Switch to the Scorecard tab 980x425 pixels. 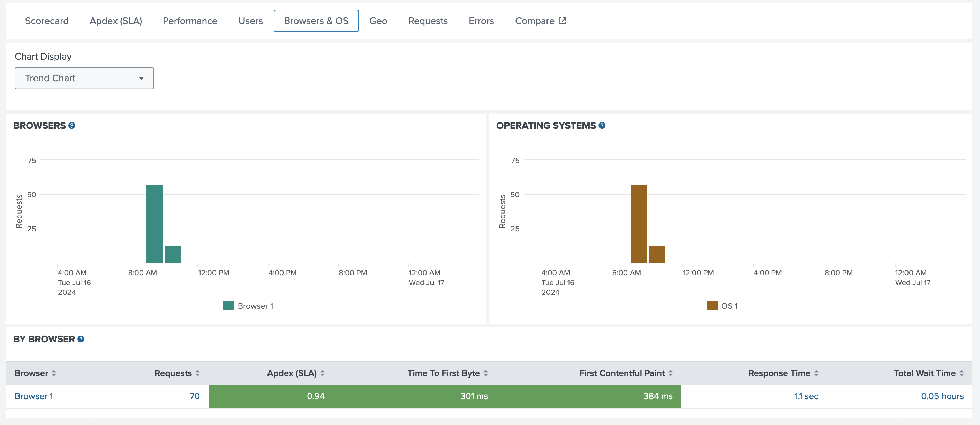(47, 21)
